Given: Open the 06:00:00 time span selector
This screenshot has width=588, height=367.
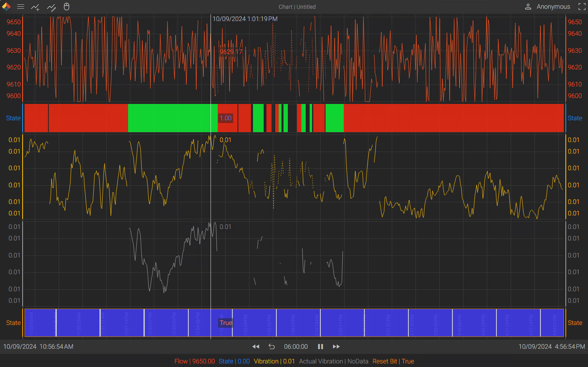Looking at the screenshot, I should tap(296, 346).
